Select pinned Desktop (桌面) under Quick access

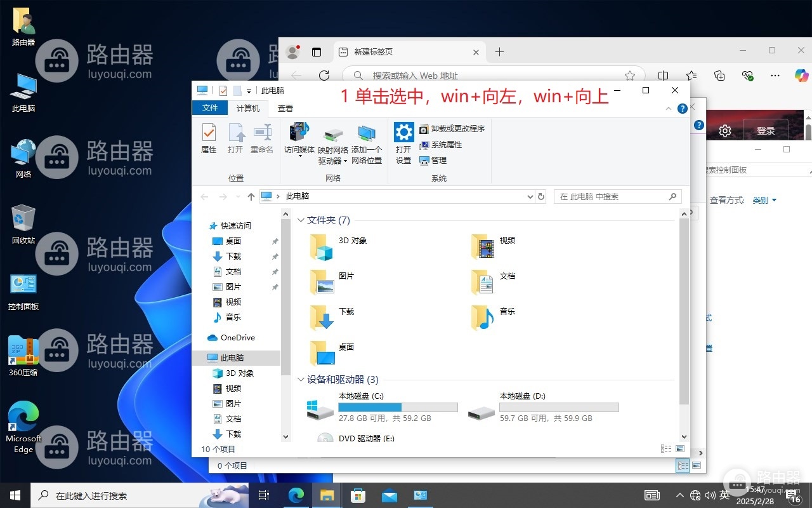click(233, 241)
